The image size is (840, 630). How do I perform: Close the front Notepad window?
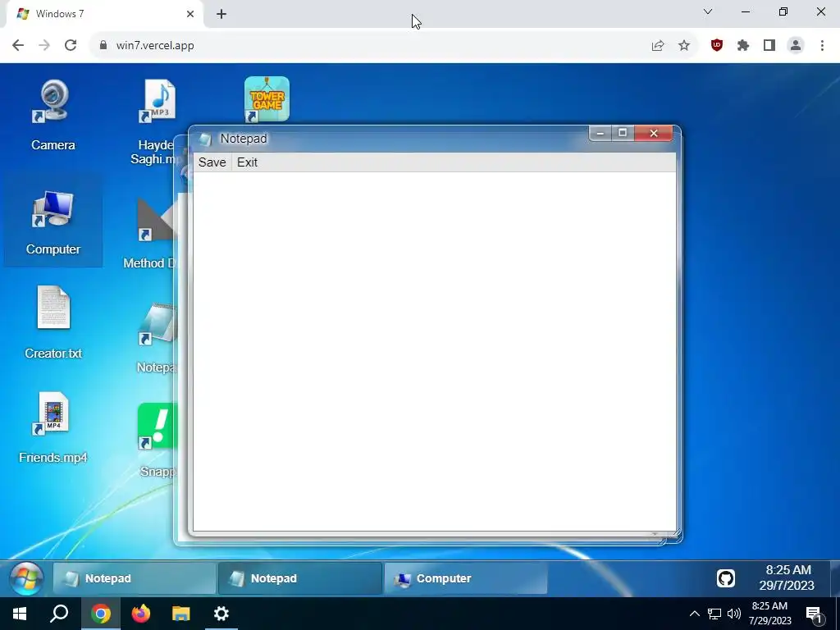pyautogui.click(x=654, y=134)
